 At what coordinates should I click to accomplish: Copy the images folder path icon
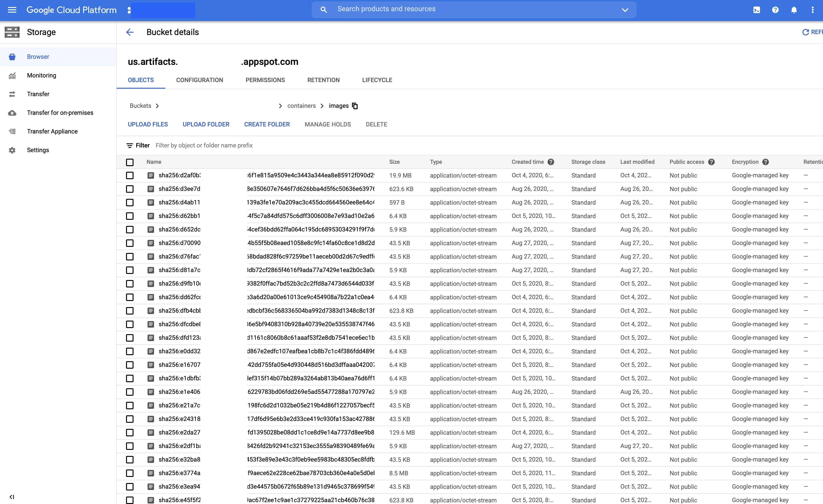point(355,106)
